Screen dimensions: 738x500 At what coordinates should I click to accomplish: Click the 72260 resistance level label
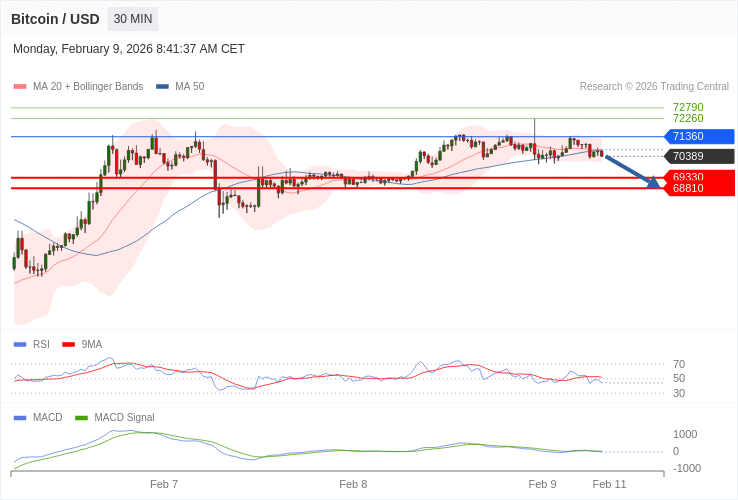[x=688, y=118]
